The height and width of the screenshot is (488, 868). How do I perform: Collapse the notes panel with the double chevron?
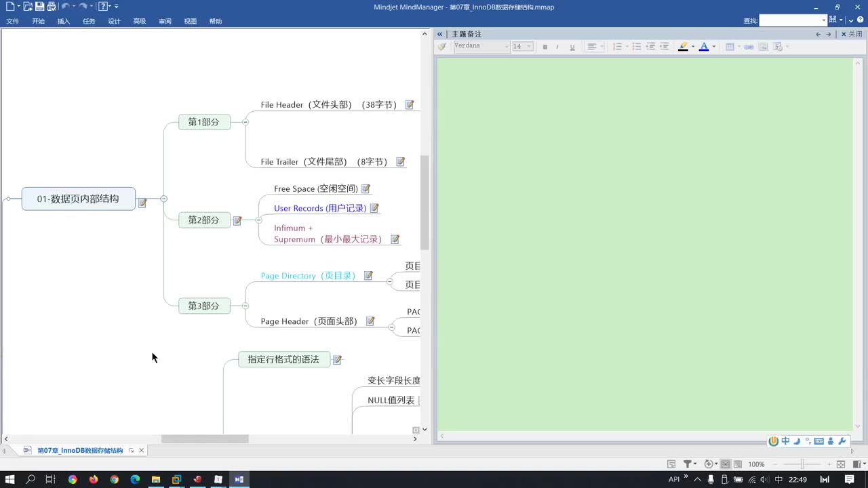[x=440, y=34]
